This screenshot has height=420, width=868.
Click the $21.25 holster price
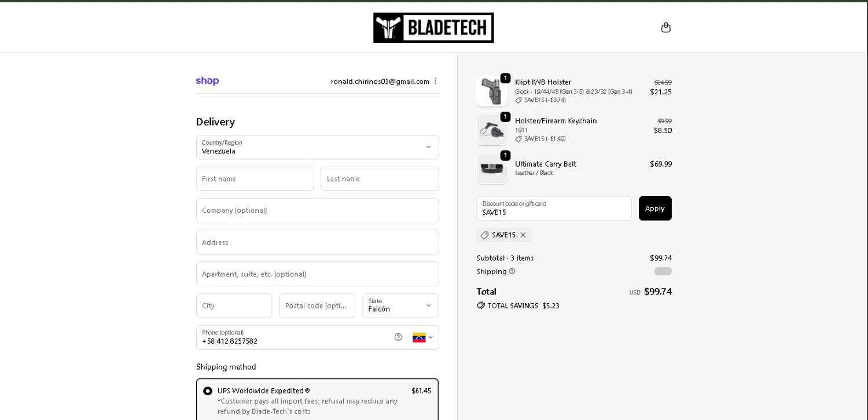661,91
